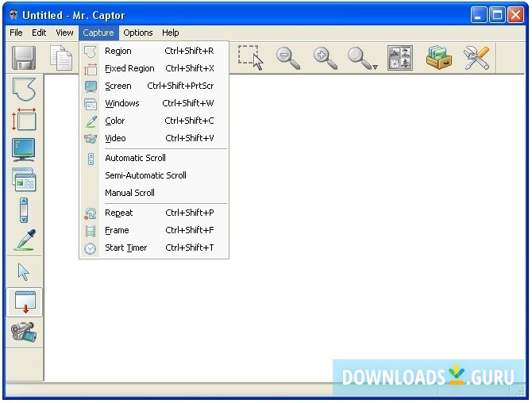Close the Mr. Captor window
Screen dimensions: 532x403
tap(515, 15)
